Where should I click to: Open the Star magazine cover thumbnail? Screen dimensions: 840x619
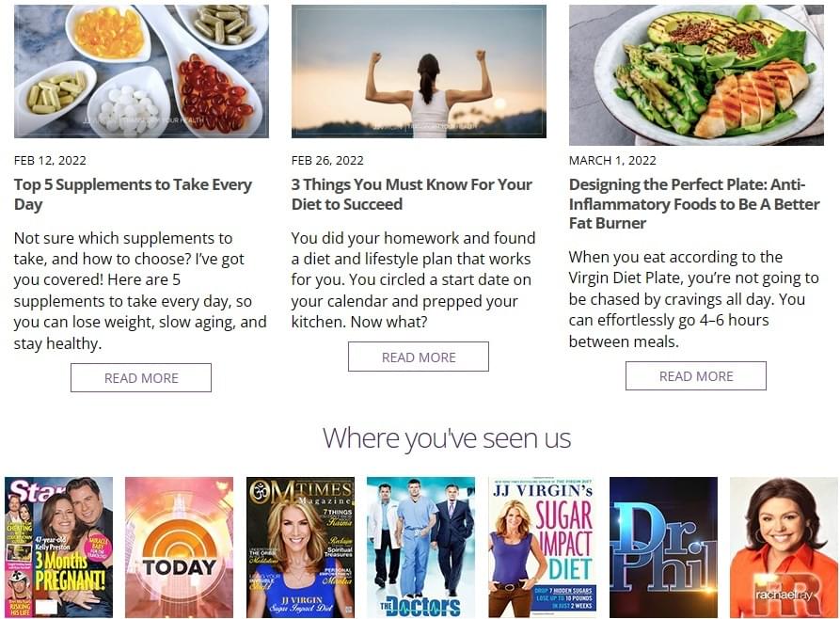coord(59,548)
